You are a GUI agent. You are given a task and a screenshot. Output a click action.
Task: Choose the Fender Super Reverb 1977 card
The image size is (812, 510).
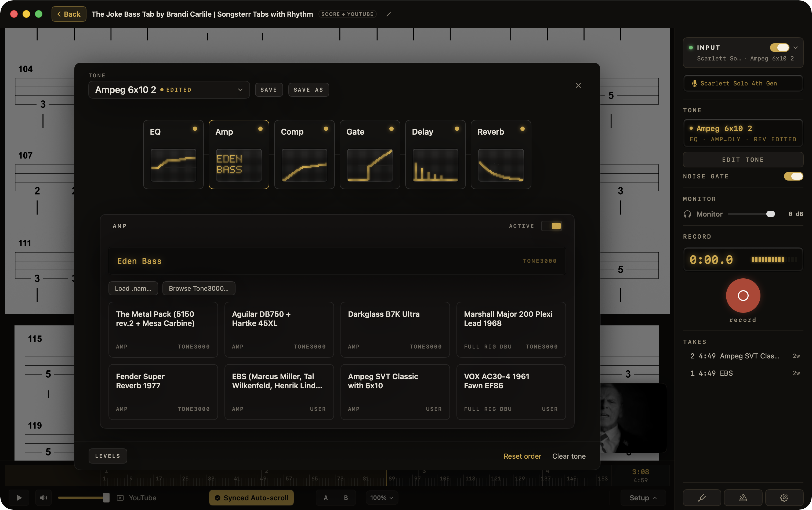tap(163, 392)
